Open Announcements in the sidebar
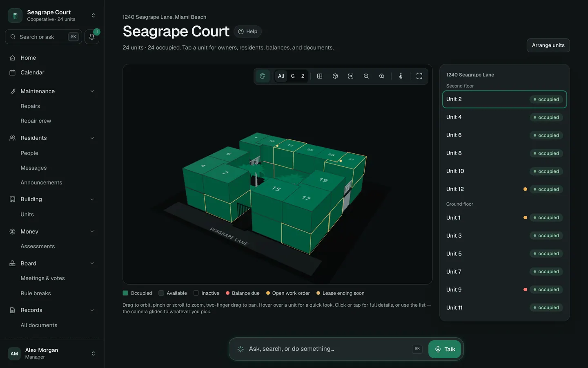This screenshot has height=368, width=588. point(41,182)
